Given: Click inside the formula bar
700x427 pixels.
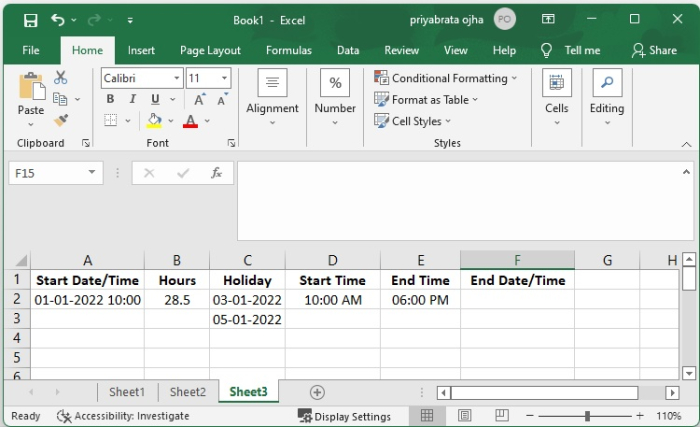Looking at the screenshot, I should [x=459, y=201].
